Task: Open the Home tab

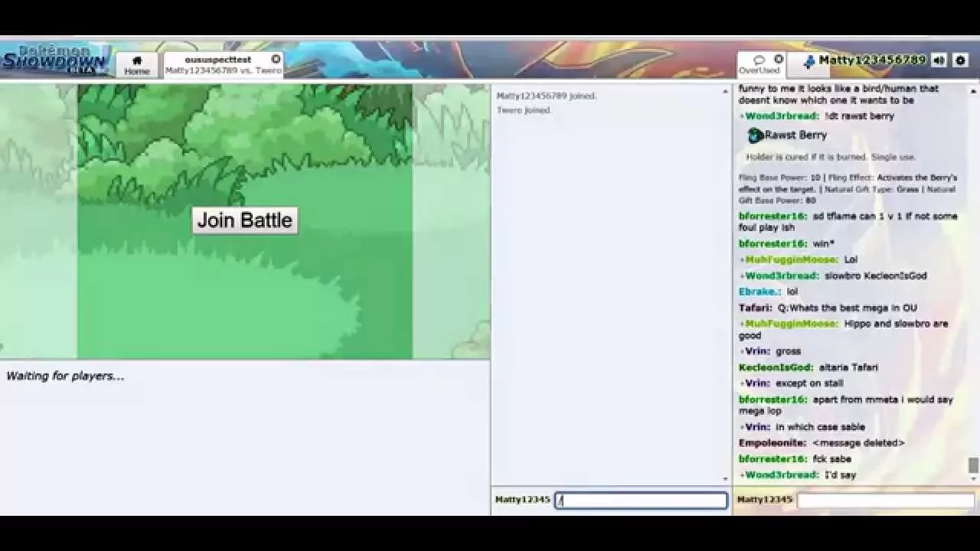Action: click(137, 65)
